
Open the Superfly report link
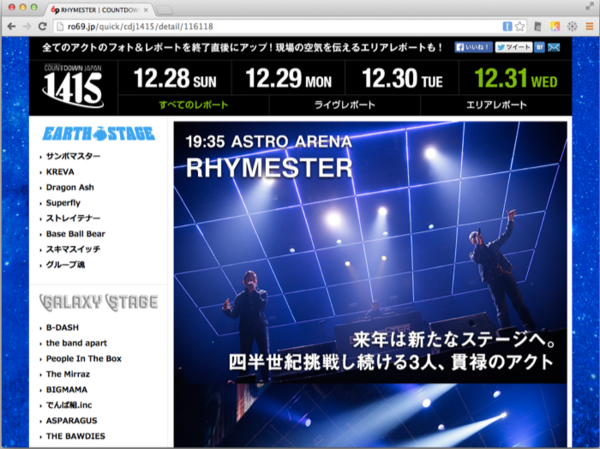[63, 203]
